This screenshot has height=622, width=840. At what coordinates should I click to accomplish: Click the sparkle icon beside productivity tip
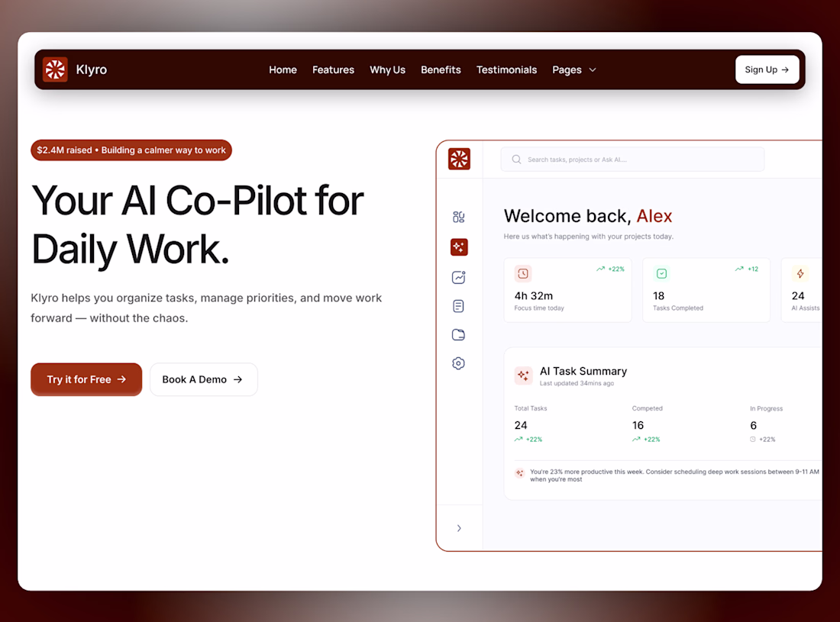pos(519,473)
